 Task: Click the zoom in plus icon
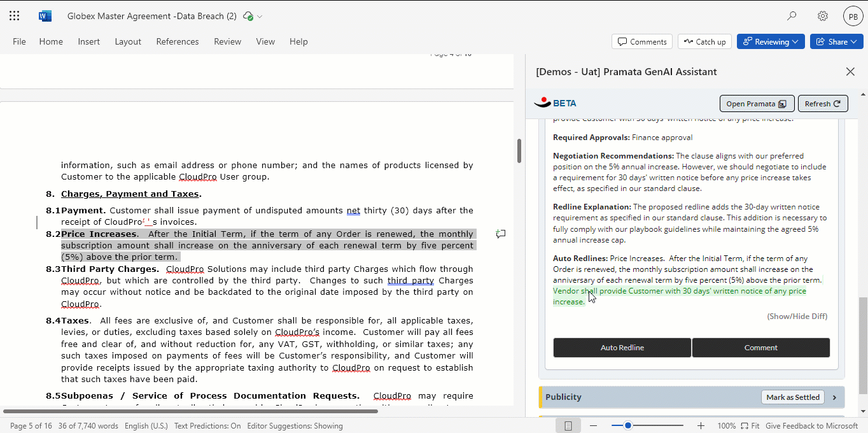point(701,425)
